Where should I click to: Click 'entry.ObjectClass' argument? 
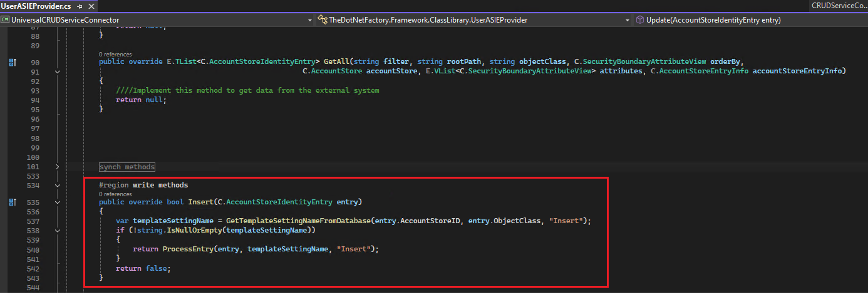(505, 221)
